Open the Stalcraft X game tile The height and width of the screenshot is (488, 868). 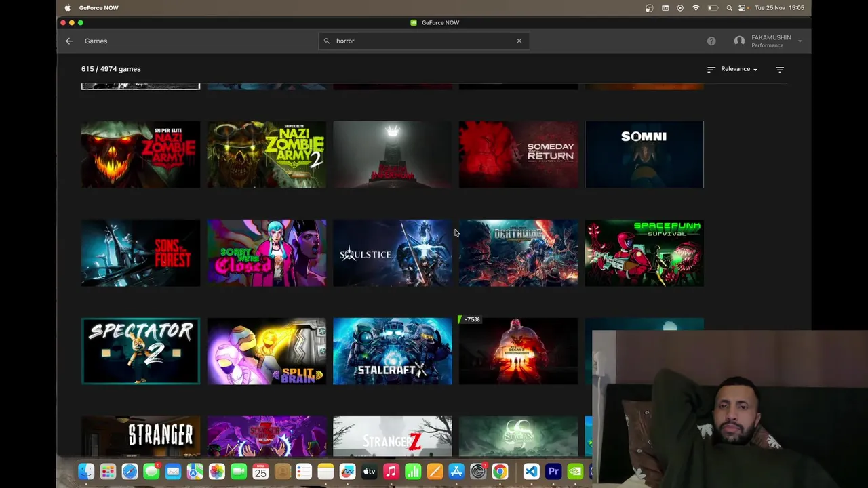coord(393,351)
